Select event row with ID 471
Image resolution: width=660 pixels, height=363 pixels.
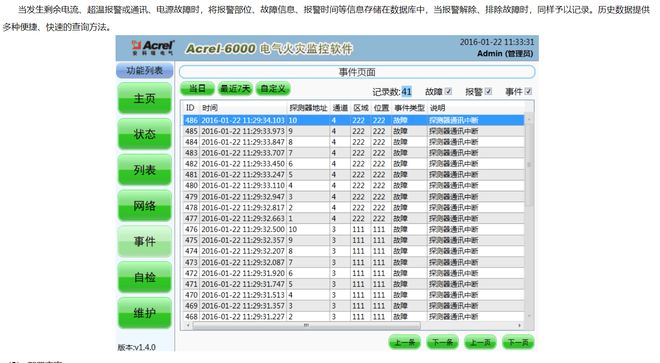coord(354,284)
